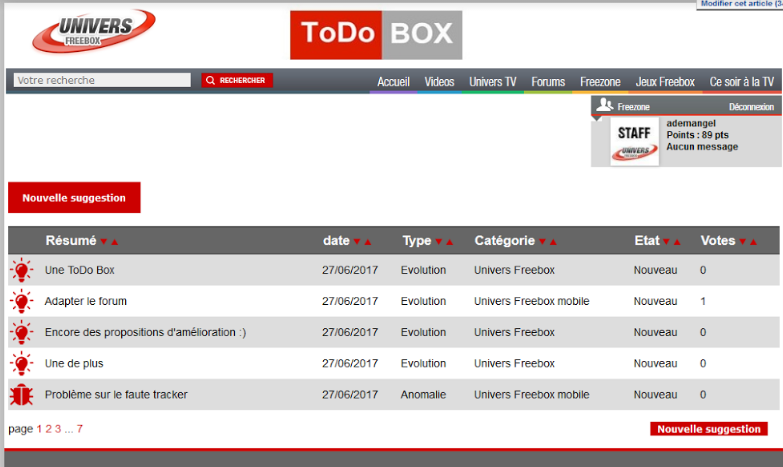Open the Forums menu item
The width and height of the screenshot is (783, 467).
coord(548,82)
